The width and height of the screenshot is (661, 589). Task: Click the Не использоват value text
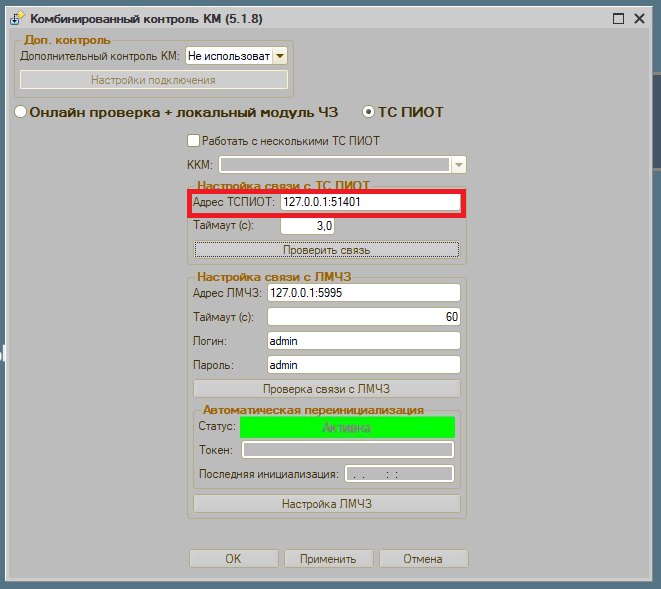coord(229,56)
